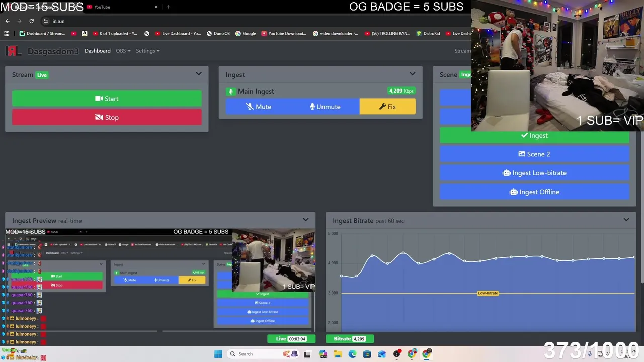Click the Low-bitrate label on the chart
The height and width of the screenshot is (362, 644).
(x=488, y=293)
